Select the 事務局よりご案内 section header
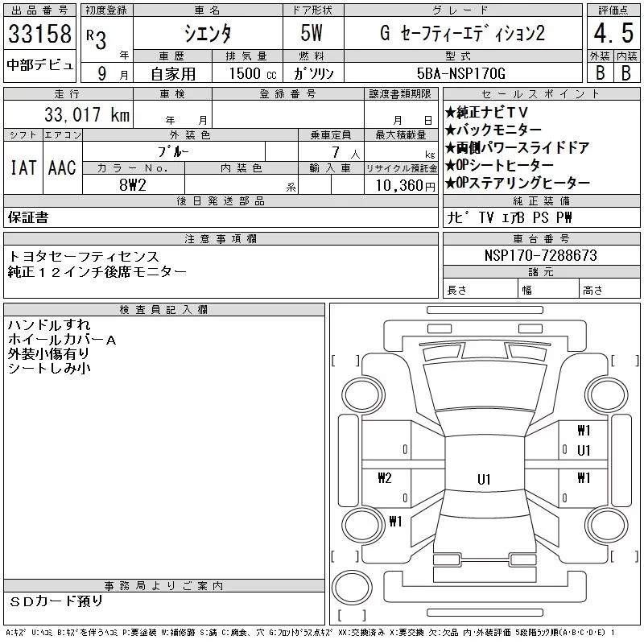Image resolution: width=644 pixels, height=644 pixels. pyautogui.click(x=164, y=586)
